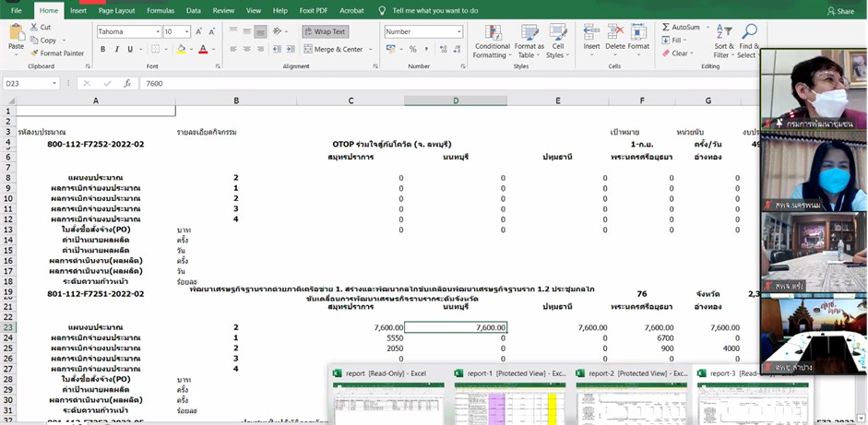Click Merge & Center button
Screen dimensions: 868x425
click(x=334, y=49)
